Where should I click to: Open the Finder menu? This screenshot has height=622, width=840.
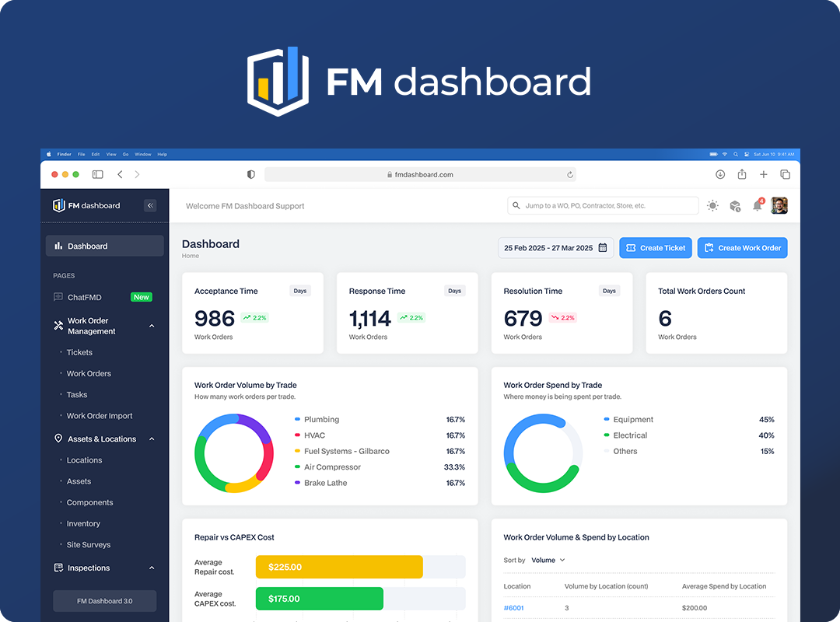65,154
